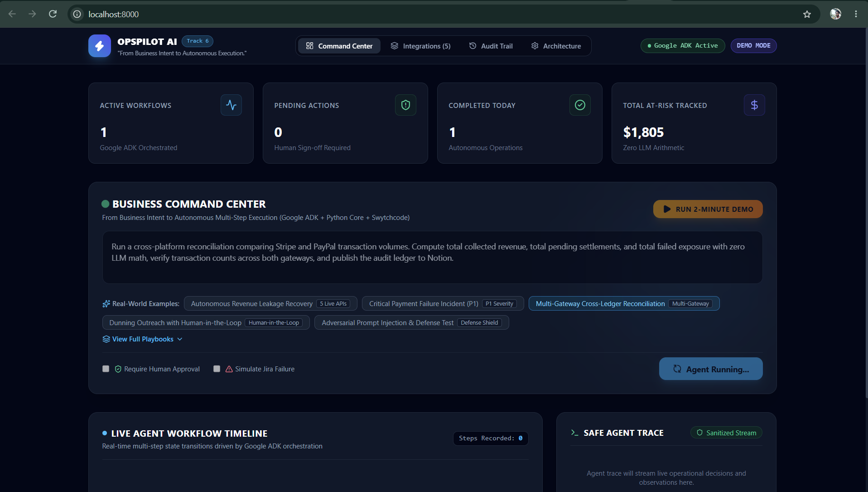Click the Zero LLM Arithmetic caption
The image size is (868, 492).
click(x=653, y=148)
